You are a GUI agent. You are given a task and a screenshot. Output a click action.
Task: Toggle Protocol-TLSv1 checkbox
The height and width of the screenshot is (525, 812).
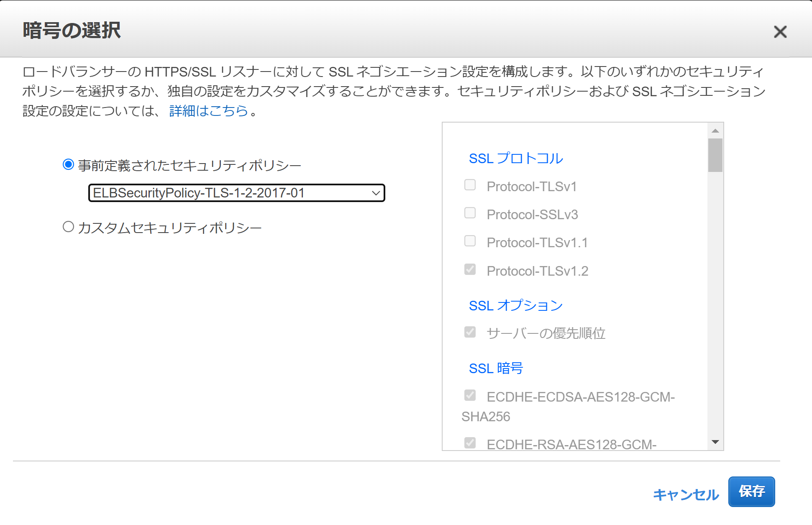(470, 185)
